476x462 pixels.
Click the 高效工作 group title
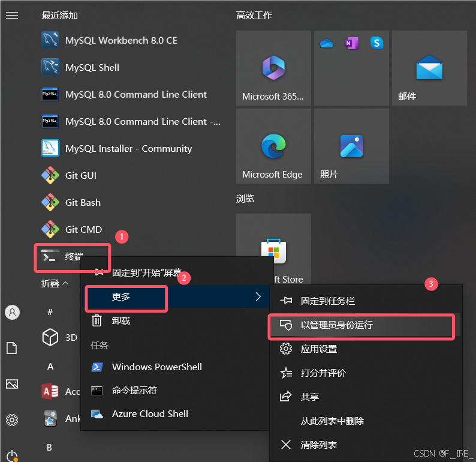254,15
